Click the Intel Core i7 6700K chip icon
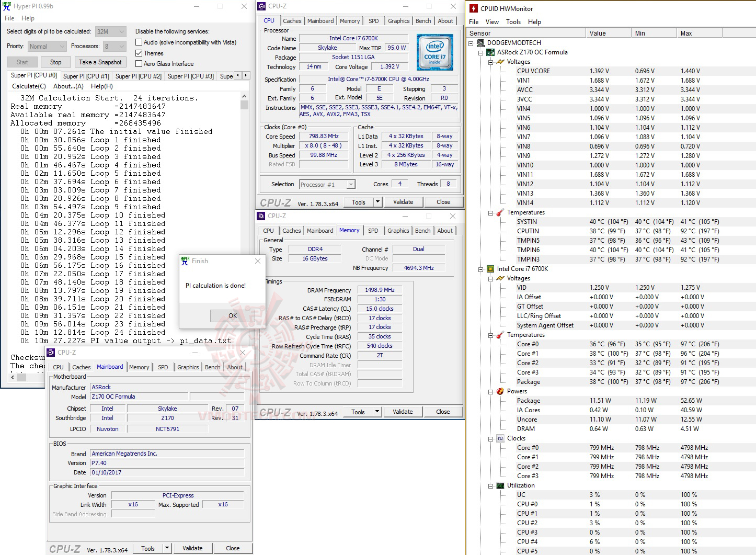Screen dimensions: 756x555 [490, 268]
